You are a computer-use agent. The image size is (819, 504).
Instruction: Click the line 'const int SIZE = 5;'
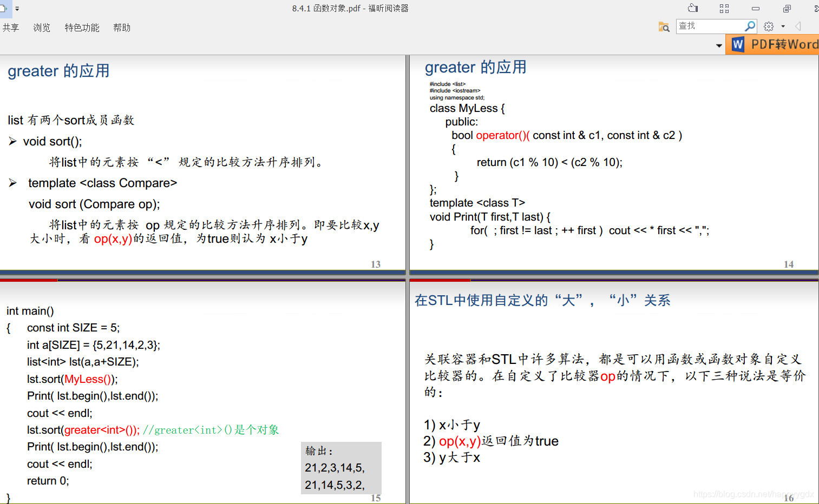(73, 328)
